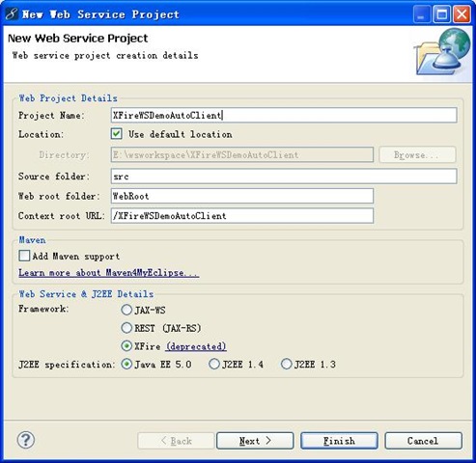The image size is (476, 463).
Task: Cancel the project wizard
Action: [x=423, y=441]
